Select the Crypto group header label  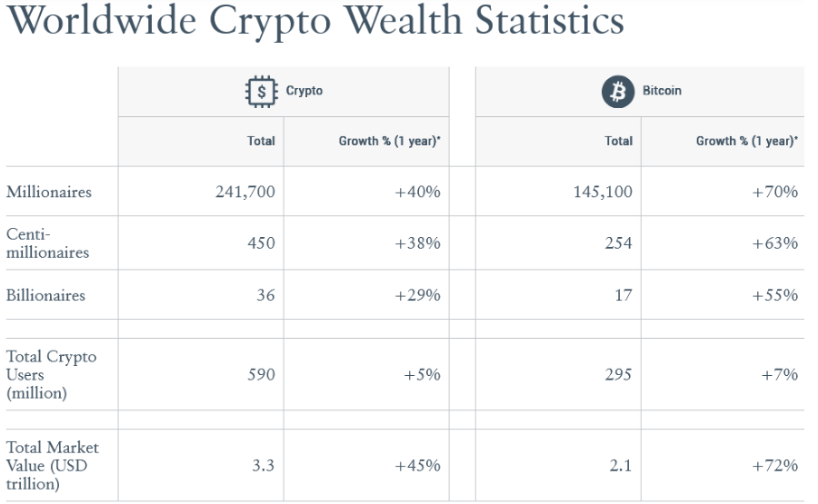tap(304, 91)
